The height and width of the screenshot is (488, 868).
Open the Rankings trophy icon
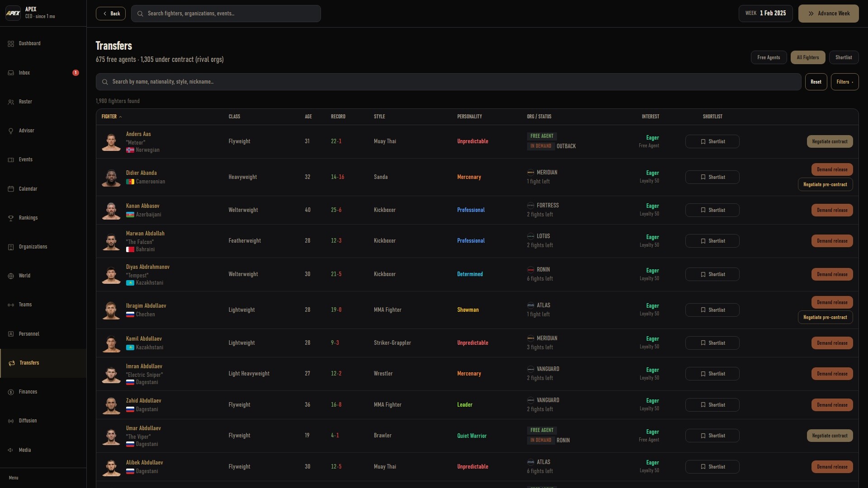(11, 218)
